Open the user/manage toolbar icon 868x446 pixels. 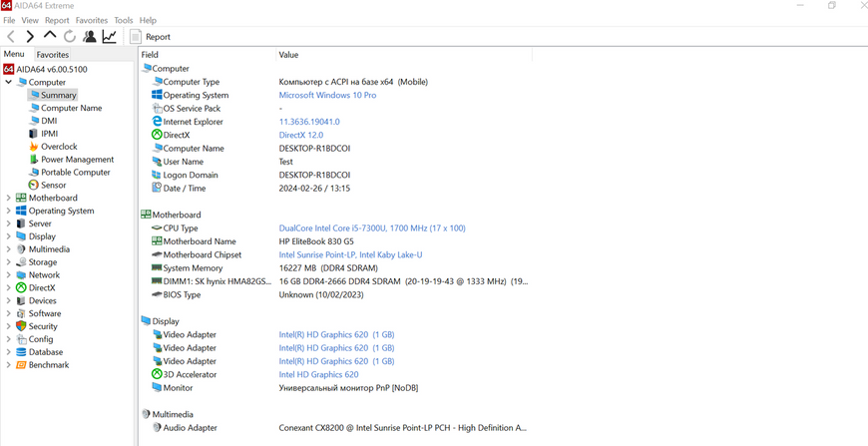tap(89, 37)
